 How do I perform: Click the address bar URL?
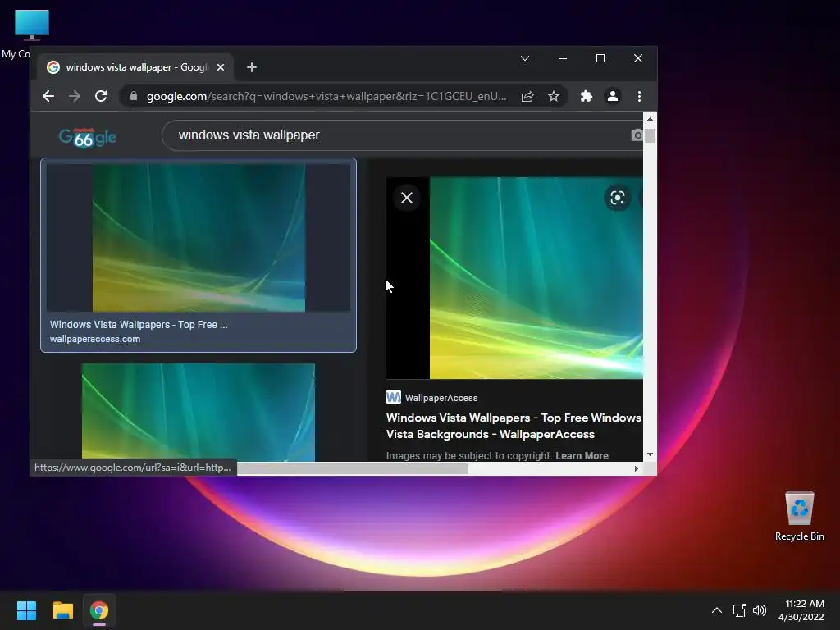[x=326, y=97]
